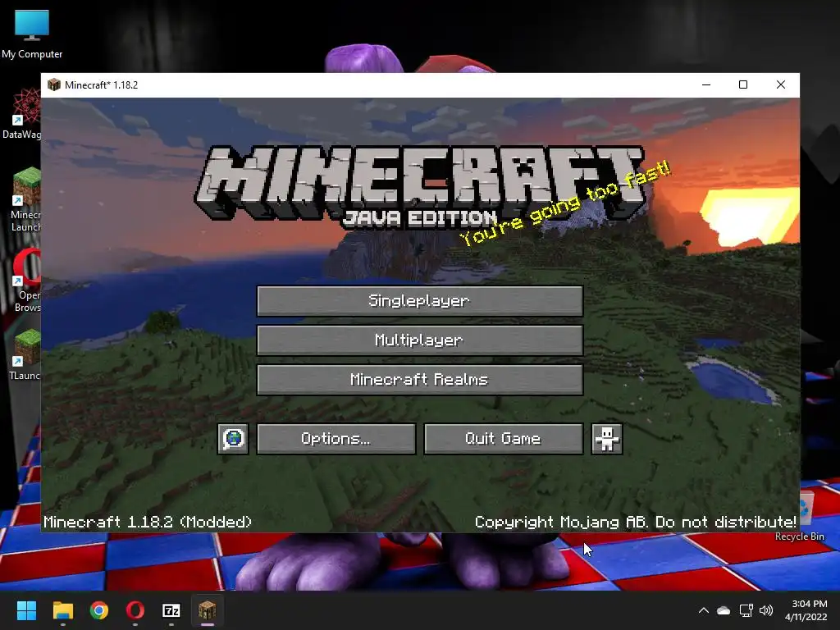Click the Minecraft window title bar icon
This screenshot has width=840, height=630.
(x=54, y=84)
